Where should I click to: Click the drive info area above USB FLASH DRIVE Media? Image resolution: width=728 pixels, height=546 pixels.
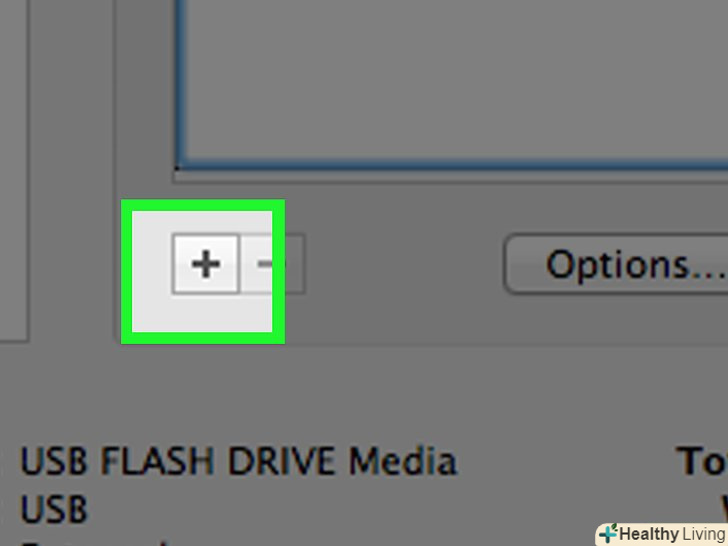[364, 395]
